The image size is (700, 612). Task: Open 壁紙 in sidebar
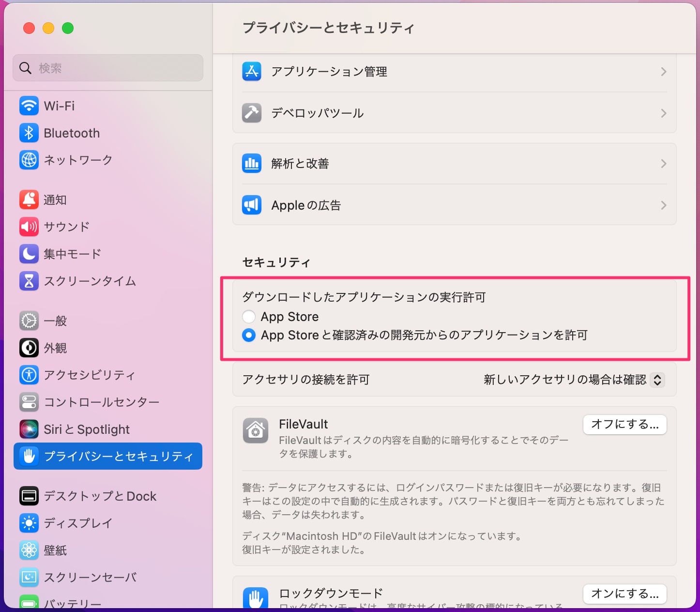click(108, 550)
